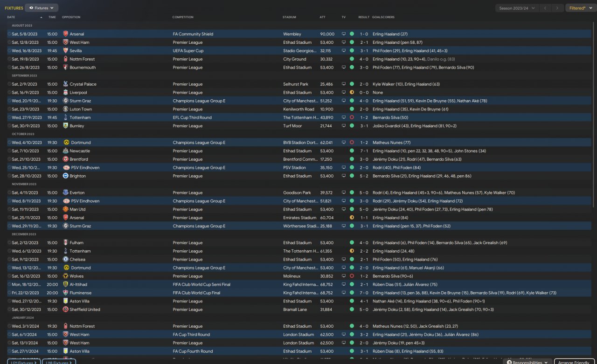Open the Sheffield United club badge
The image size is (597, 364).
click(x=65, y=309)
